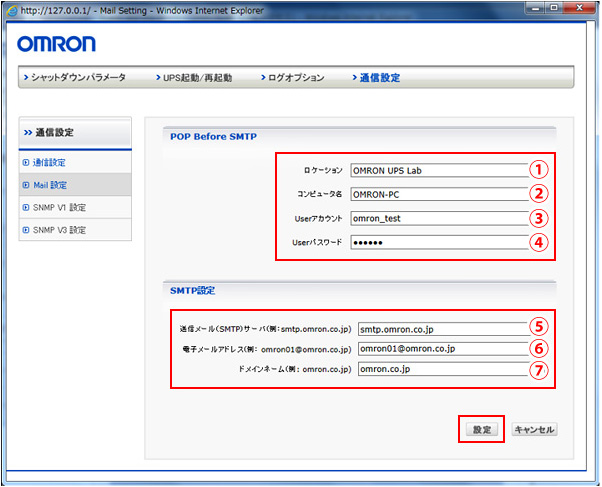The height and width of the screenshot is (487, 602).
Task: Click the ドメインネーム input field
Action: (x=440, y=369)
